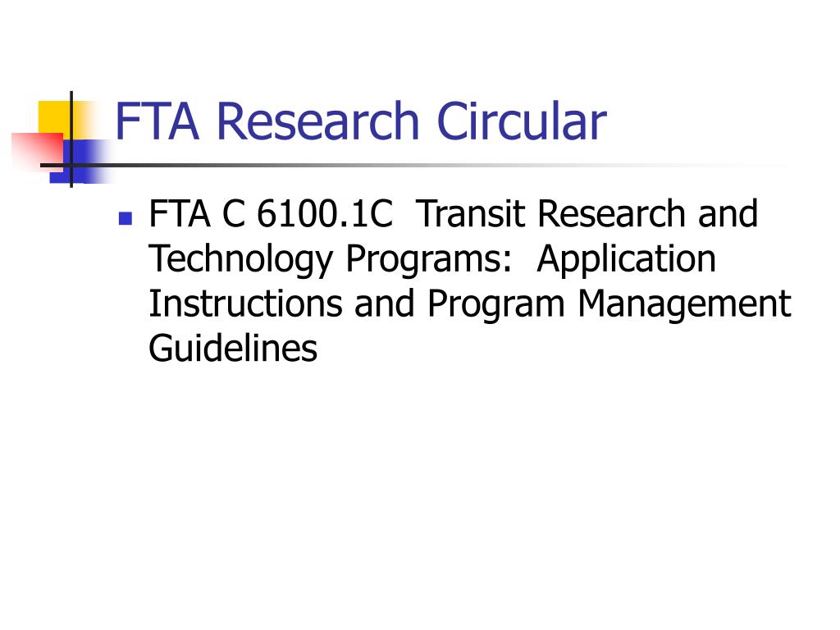Click the vertical black line in logo

click(71, 139)
